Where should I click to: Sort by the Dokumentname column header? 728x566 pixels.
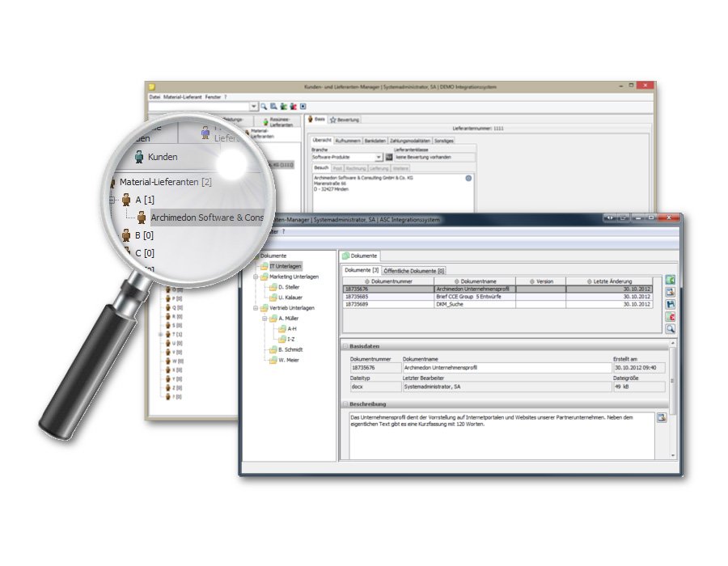(475, 281)
